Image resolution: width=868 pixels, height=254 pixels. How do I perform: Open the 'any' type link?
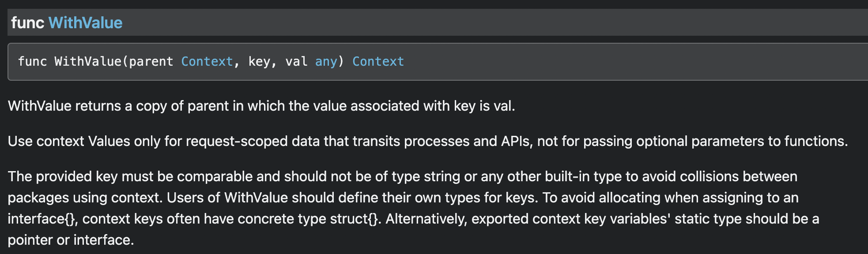coord(326,62)
